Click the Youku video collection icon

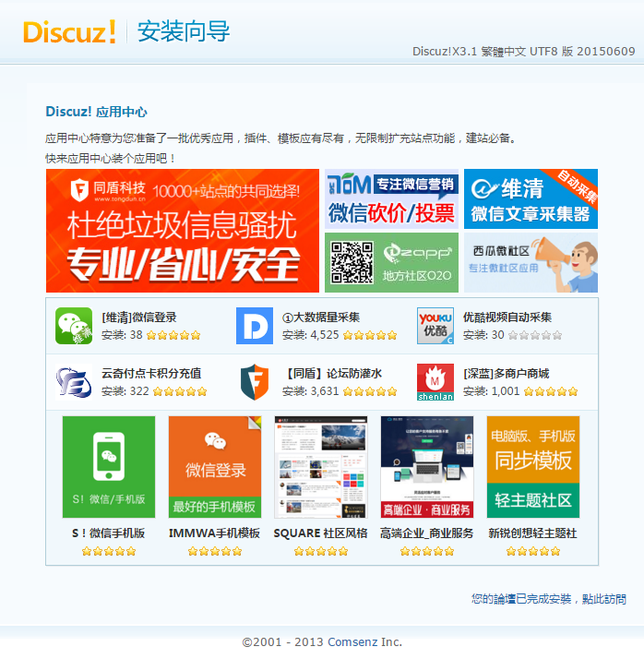pos(435,326)
